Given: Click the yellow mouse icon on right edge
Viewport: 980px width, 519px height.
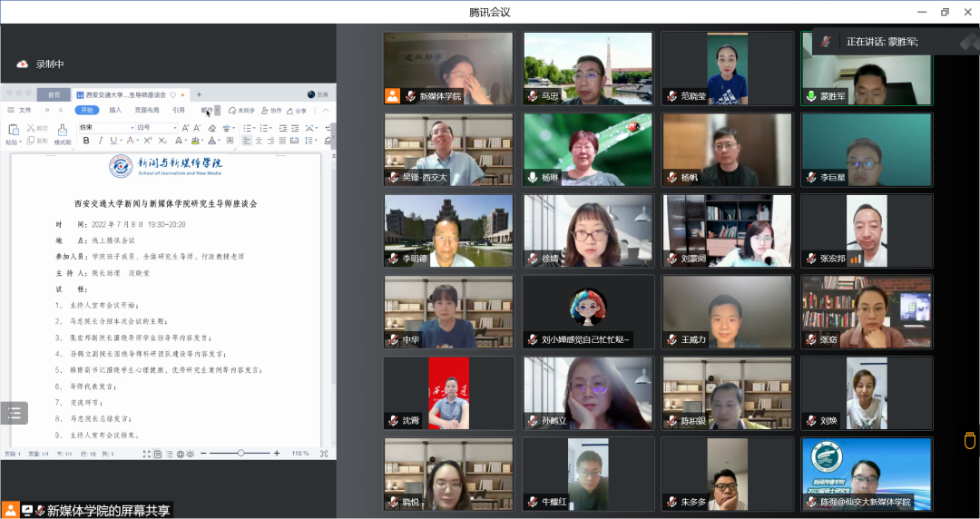Looking at the screenshot, I should pyautogui.click(x=968, y=441).
